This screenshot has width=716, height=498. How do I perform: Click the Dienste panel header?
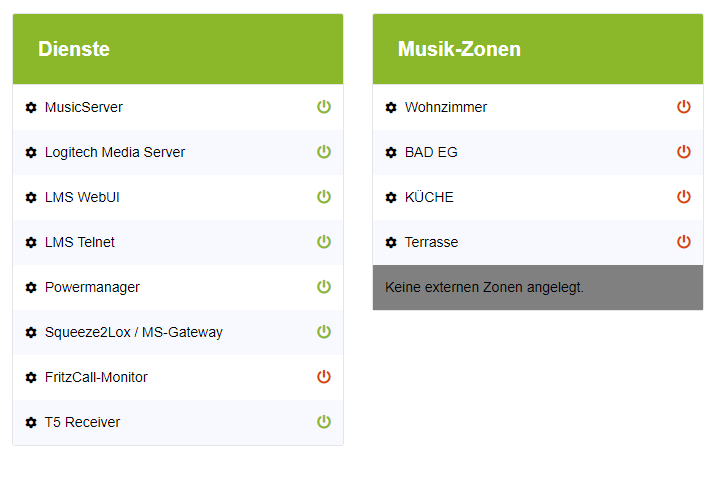click(x=178, y=49)
